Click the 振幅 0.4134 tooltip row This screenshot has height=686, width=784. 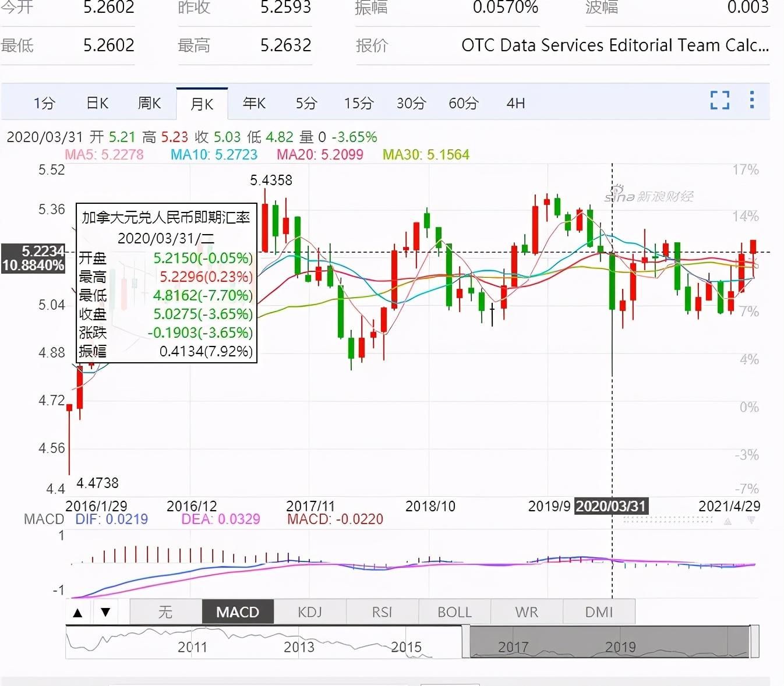[x=166, y=351]
